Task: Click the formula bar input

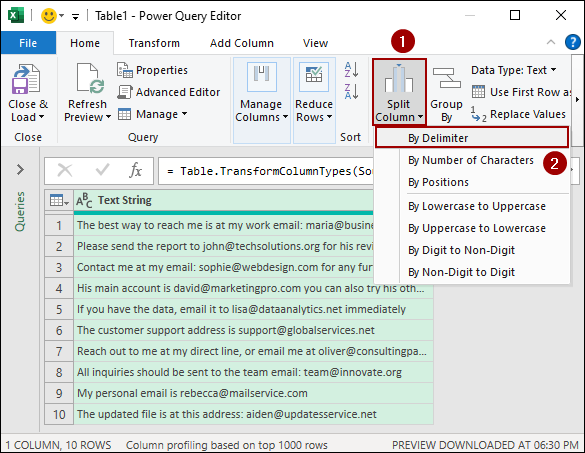Action: (x=266, y=171)
